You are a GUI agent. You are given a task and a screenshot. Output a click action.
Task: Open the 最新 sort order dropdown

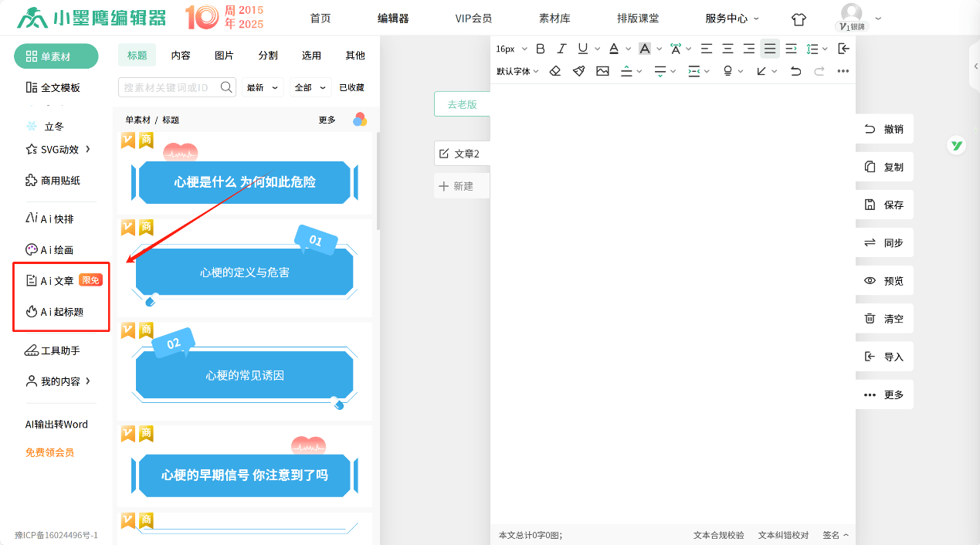[x=263, y=88]
